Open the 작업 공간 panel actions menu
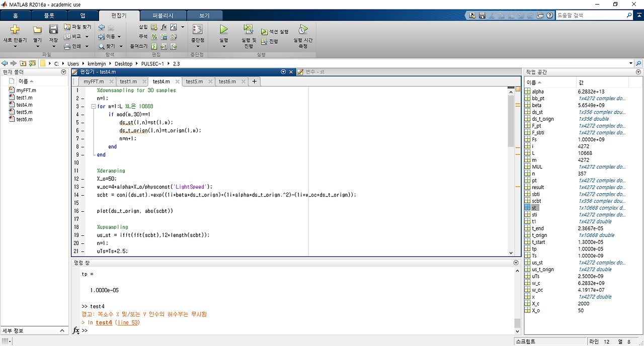This screenshot has width=644, height=346. pyautogui.click(x=639, y=72)
